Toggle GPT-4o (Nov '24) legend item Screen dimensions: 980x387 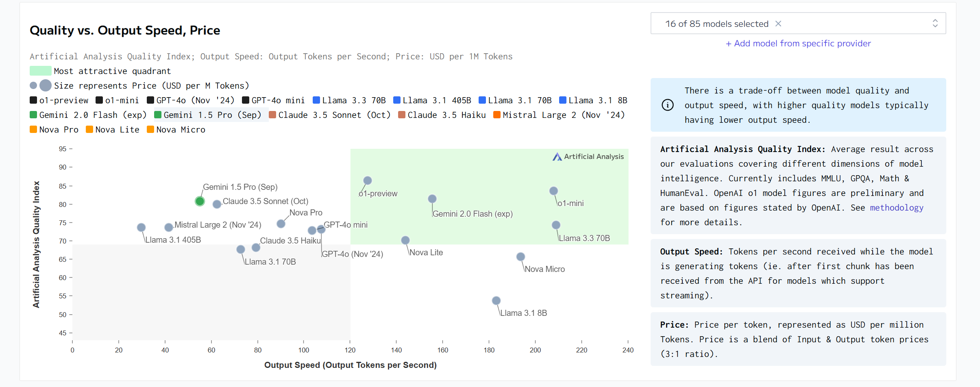(191, 100)
